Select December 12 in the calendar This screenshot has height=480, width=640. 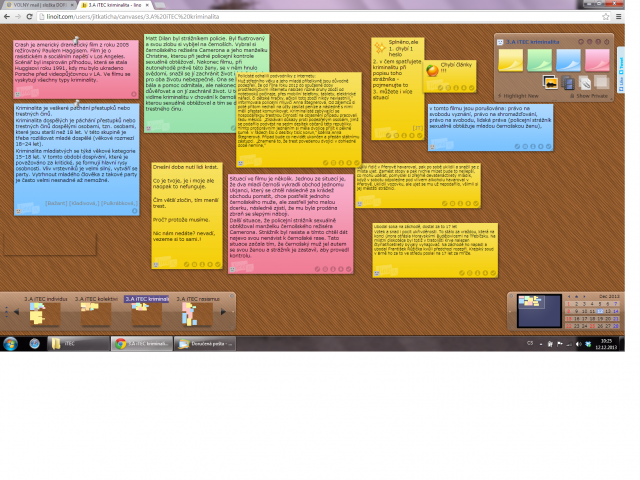click(600, 311)
